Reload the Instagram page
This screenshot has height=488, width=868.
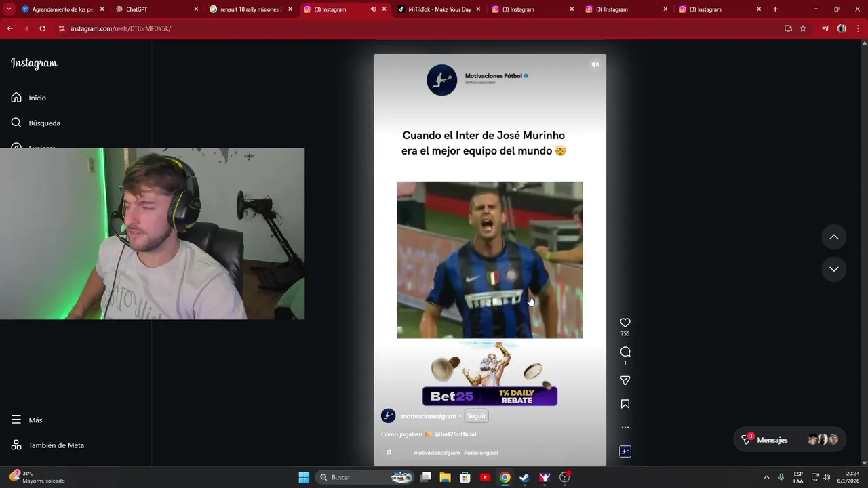click(x=42, y=28)
